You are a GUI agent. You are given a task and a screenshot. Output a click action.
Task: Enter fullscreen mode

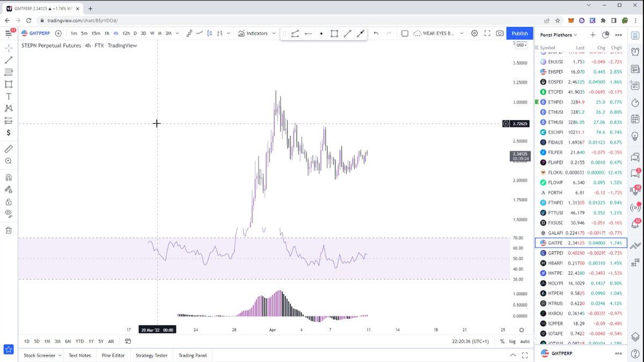point(487,33)
